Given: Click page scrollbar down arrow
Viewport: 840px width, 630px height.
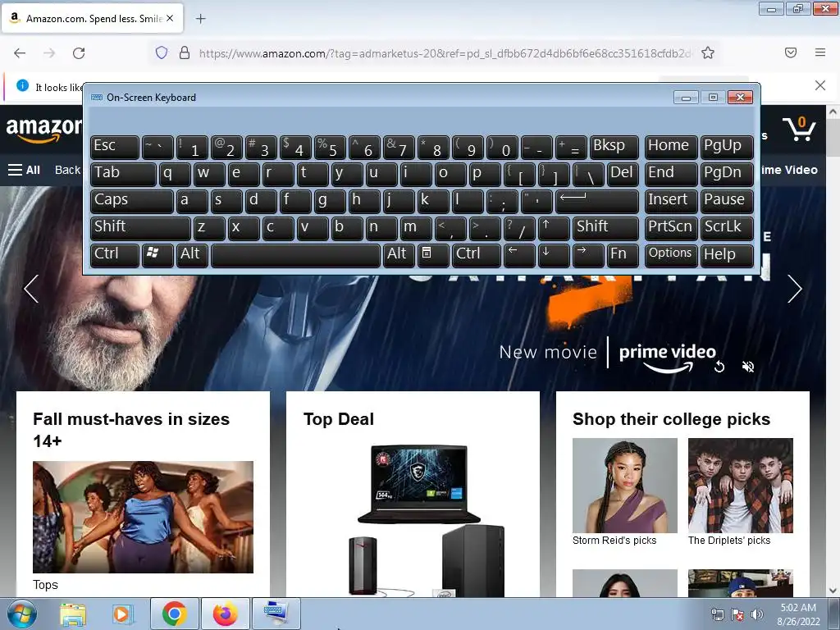Looking at the screenshot, I should pos(833,591).
